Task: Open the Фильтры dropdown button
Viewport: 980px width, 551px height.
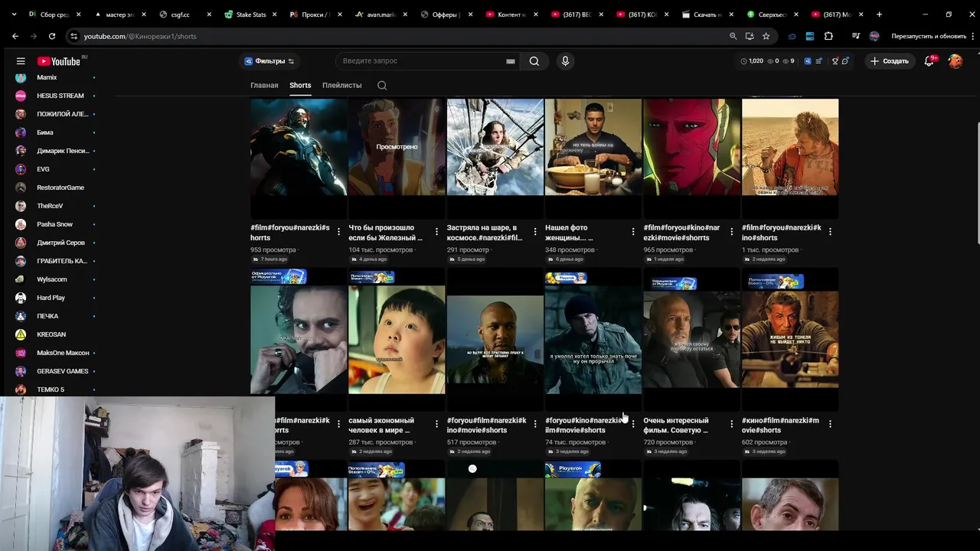Action: click(269, 61)
